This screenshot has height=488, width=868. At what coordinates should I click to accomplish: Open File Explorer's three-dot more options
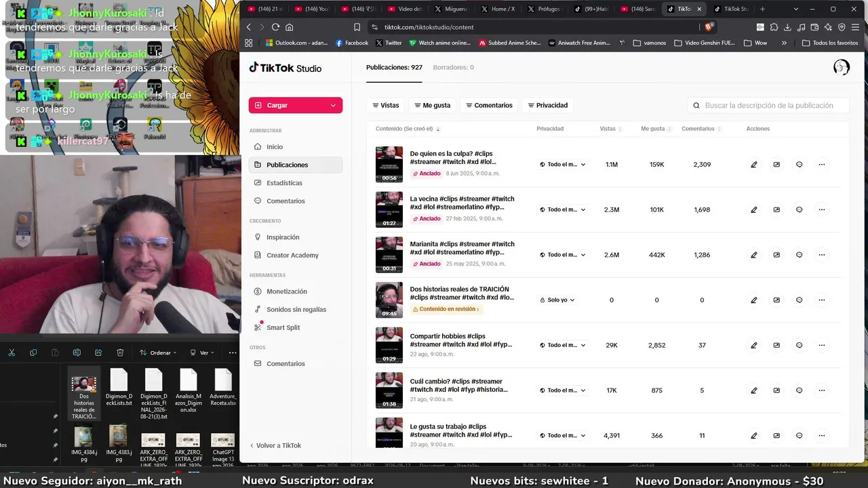tap(233, 352)
